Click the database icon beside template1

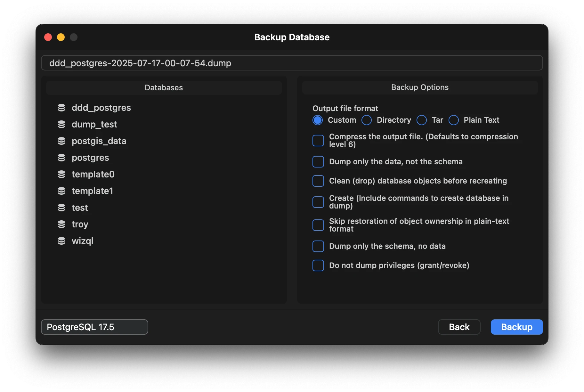(x=61, y=191)
